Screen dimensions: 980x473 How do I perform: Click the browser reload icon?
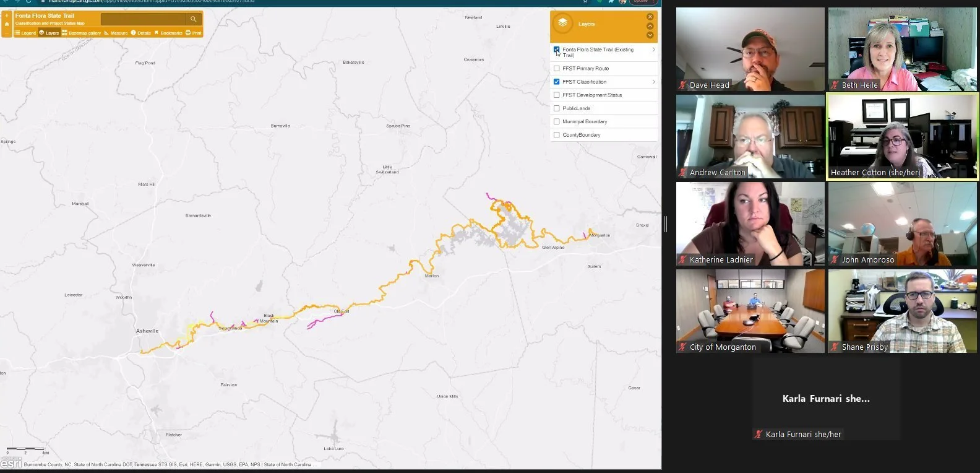tap(28, 1)
